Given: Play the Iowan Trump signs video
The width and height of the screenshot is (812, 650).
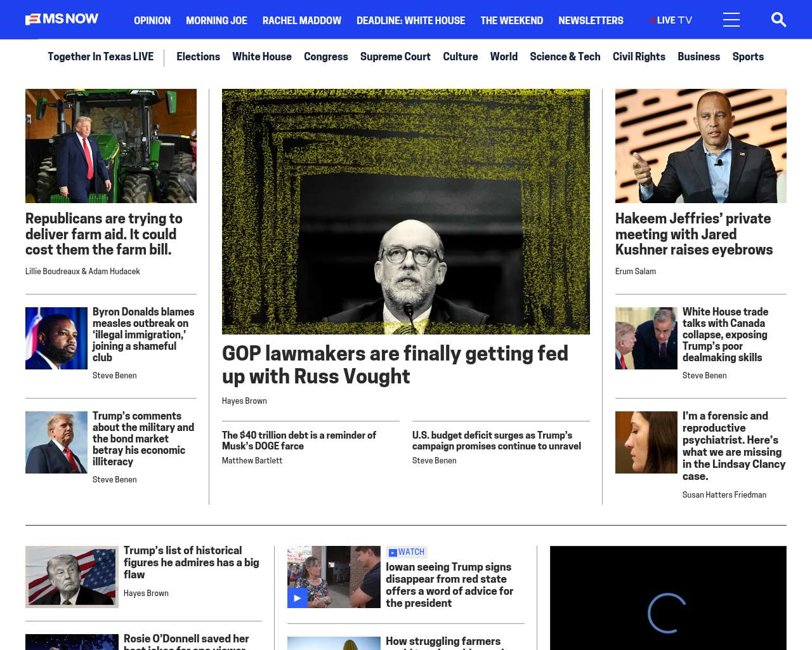Looking at the screenshot, I should point(297,598).
